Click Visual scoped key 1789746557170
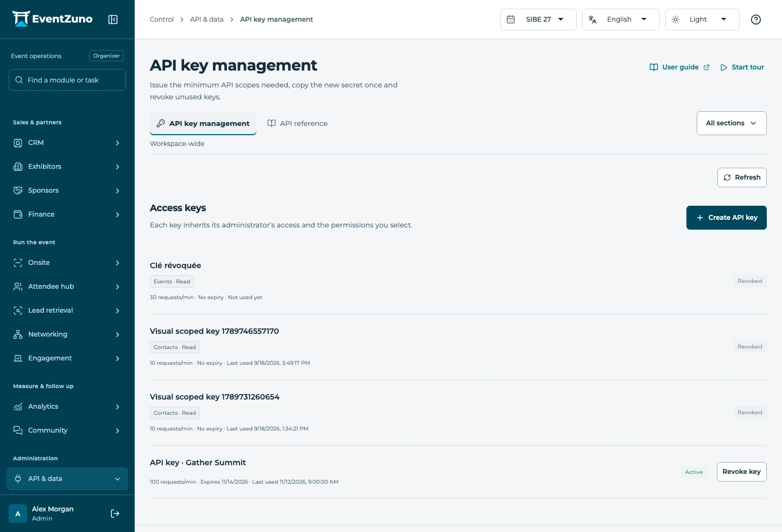782x532 pixels. pos(215,331)
